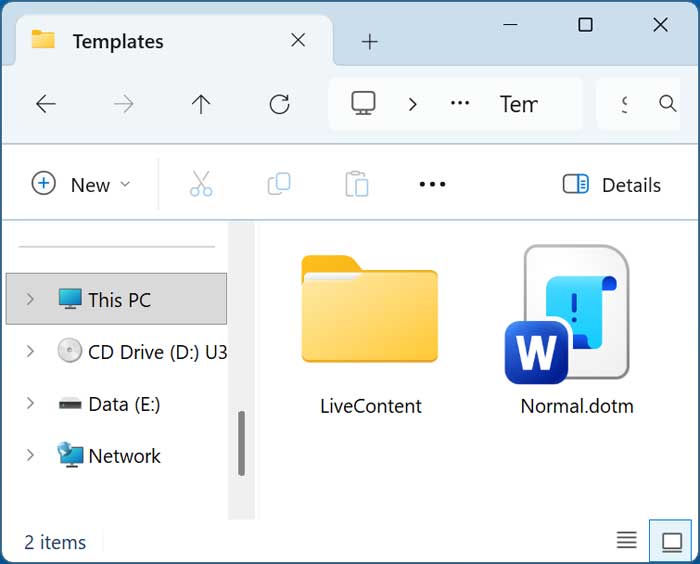Click the PC monitor icon in address bar
This screenshot has width=700, height=564.
pyautogui.click(x=363, y=104)
